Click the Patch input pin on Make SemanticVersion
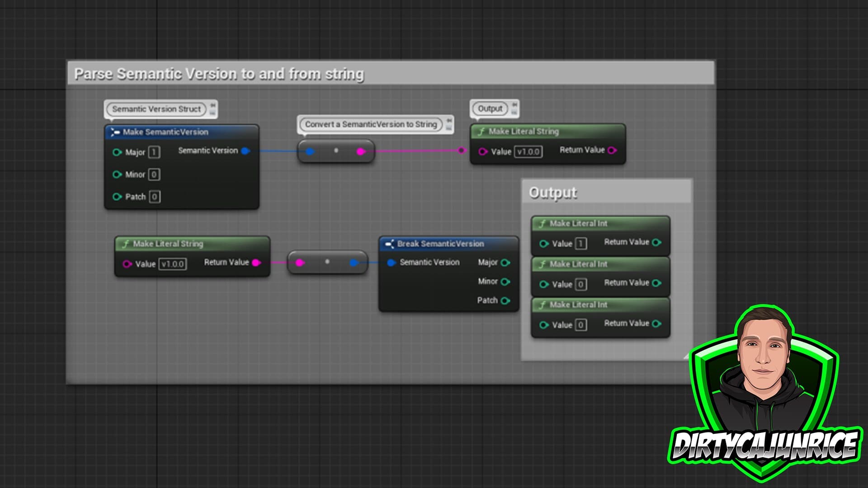Image resolution: width=868 pixels, height=488 pixels. click(x=117, y=197)
